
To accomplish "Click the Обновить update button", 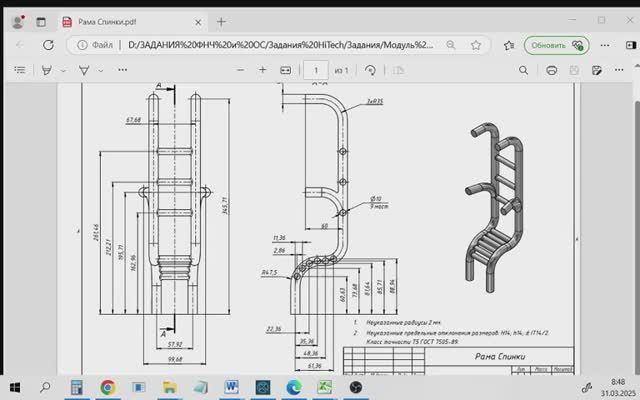I will point(557,45).
